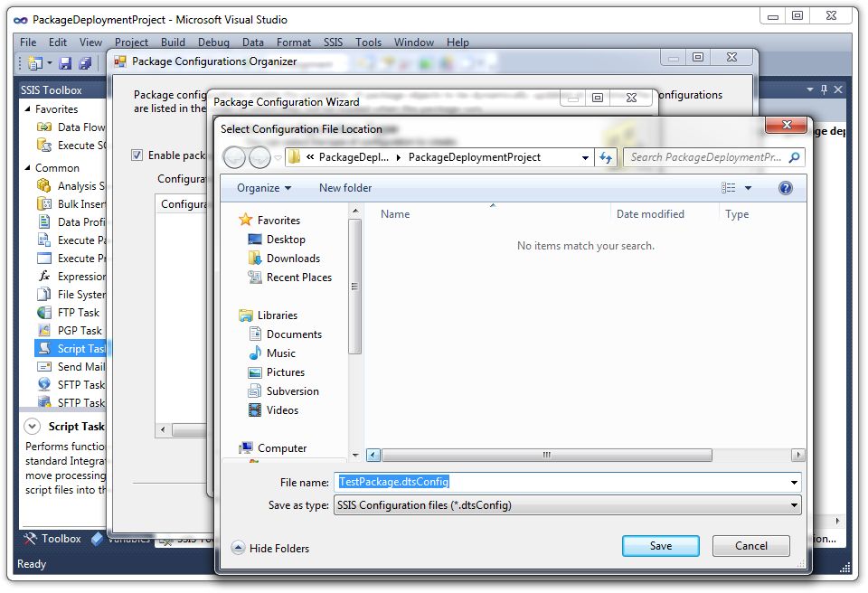
Task: Click Cancel in the file dialog
Action: point(750,545)
